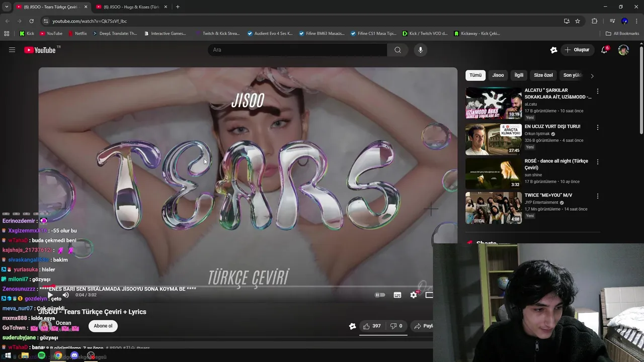Go to the YouTube home logo

pyautogui.click(x=40, y=50)
